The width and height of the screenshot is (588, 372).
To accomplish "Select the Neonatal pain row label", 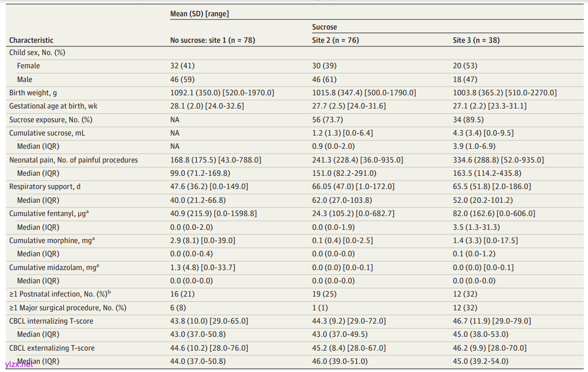I will point(73,160).
